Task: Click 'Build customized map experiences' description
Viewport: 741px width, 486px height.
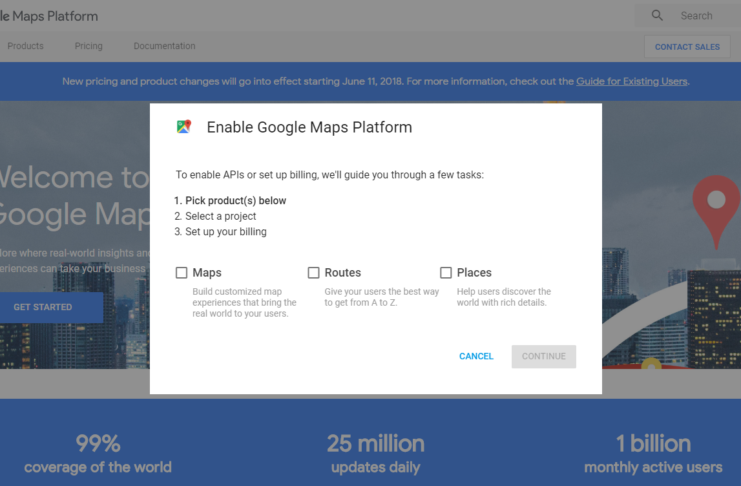Action: click(x=244, y=303)
